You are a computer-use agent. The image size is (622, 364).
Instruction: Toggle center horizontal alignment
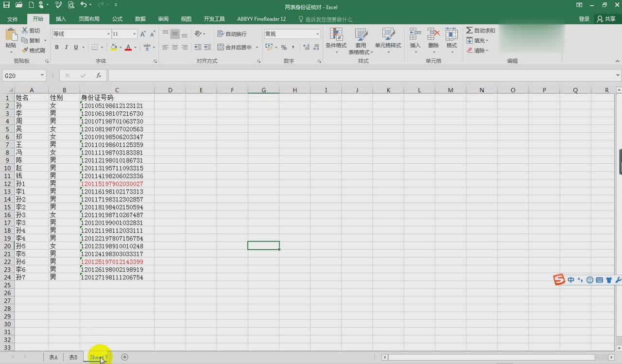coord(175,47)
